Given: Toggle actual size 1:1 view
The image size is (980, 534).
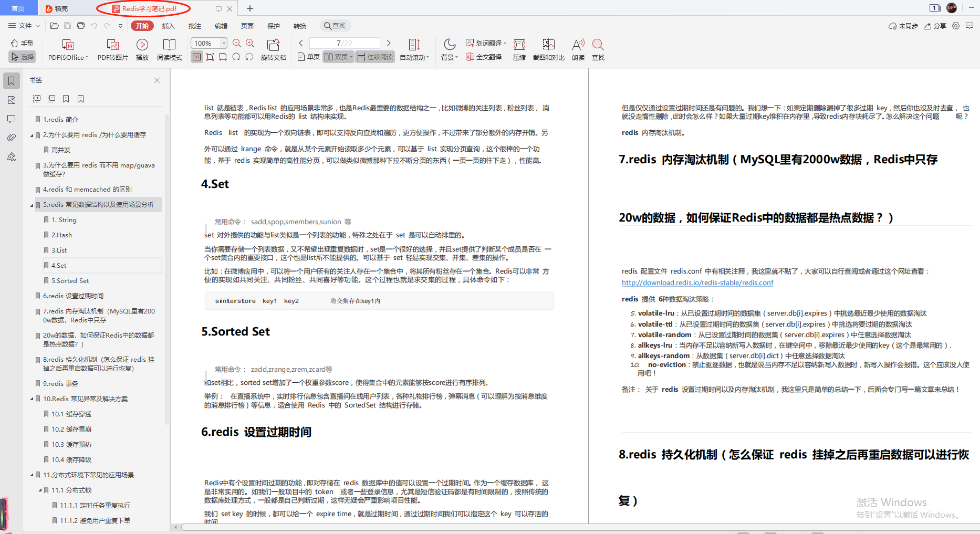Looking at the screenshot, I should tap(197, 57).
